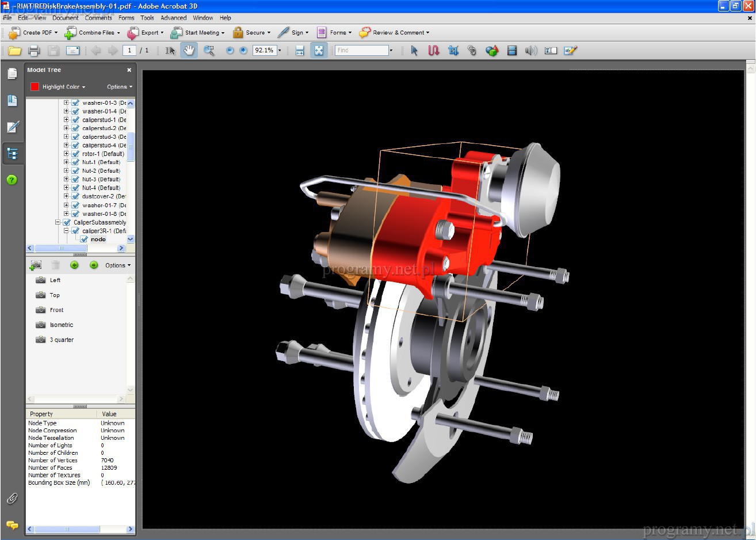This screenshot has width=756, height=540.
Task: Open the Highlight Color dropdown
Action: pos(63,87)
